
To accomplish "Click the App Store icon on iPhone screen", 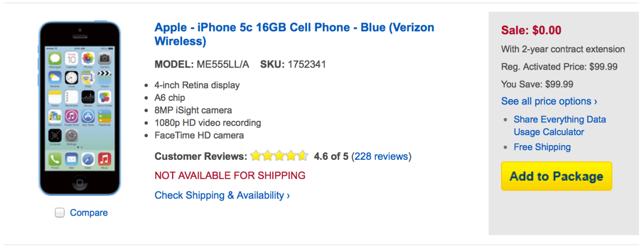I will point(88,116).
